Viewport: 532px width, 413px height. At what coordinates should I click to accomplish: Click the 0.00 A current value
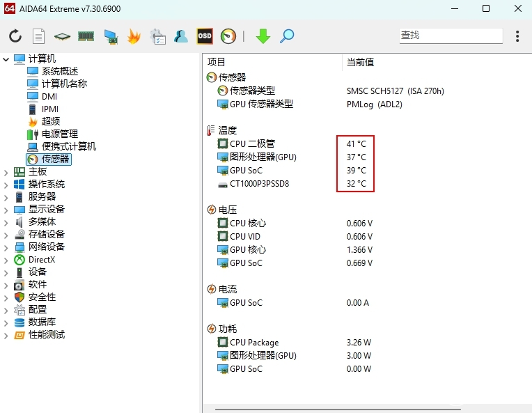coord(358,303)
